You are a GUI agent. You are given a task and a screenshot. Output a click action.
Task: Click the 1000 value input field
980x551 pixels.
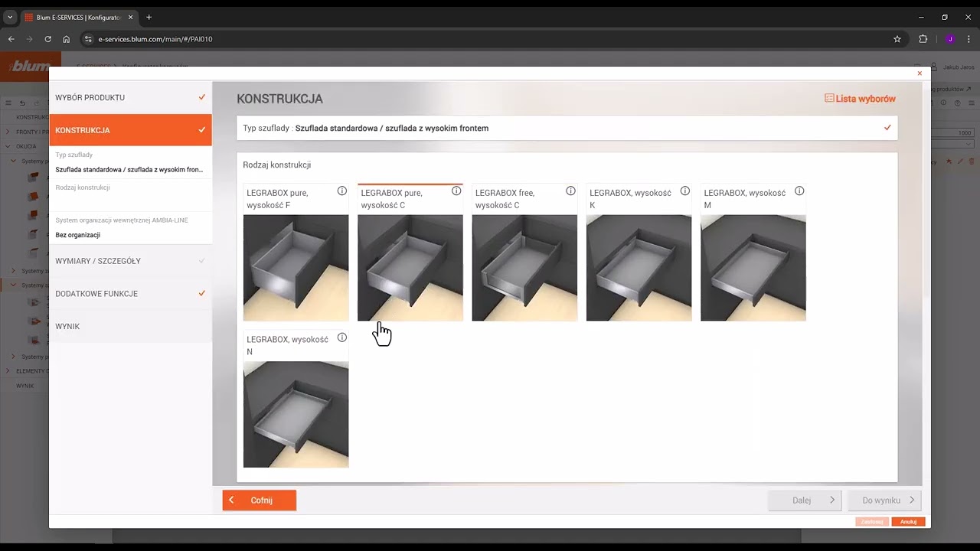952,133
